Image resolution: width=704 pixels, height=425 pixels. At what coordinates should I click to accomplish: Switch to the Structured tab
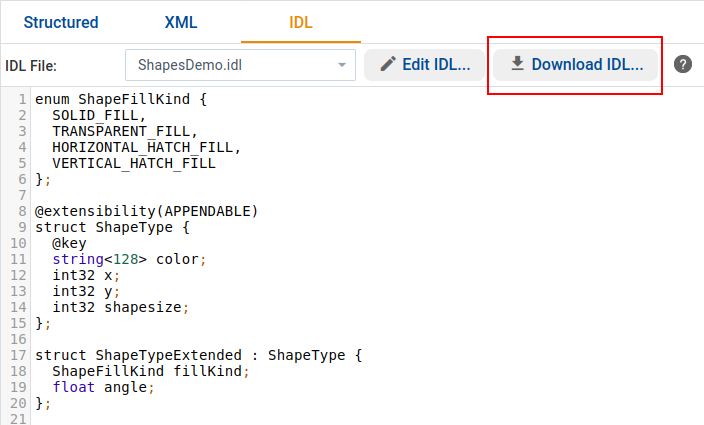[x=61, y=22]
